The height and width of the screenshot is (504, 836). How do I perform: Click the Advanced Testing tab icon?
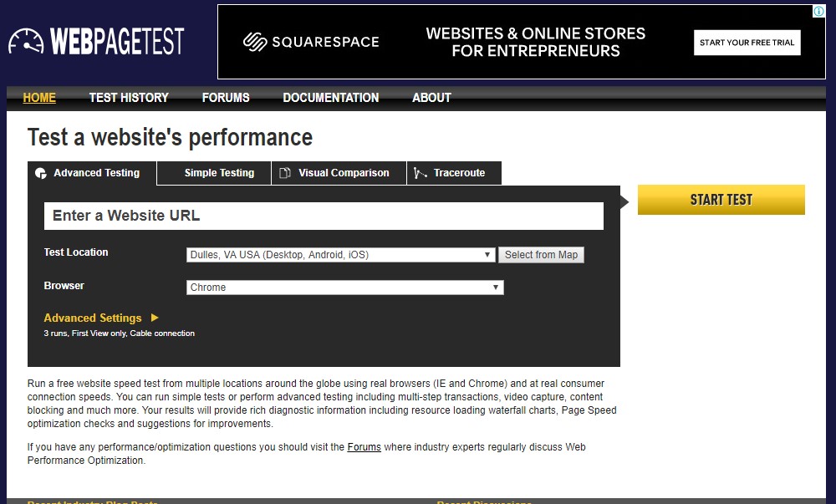(40, 173)
